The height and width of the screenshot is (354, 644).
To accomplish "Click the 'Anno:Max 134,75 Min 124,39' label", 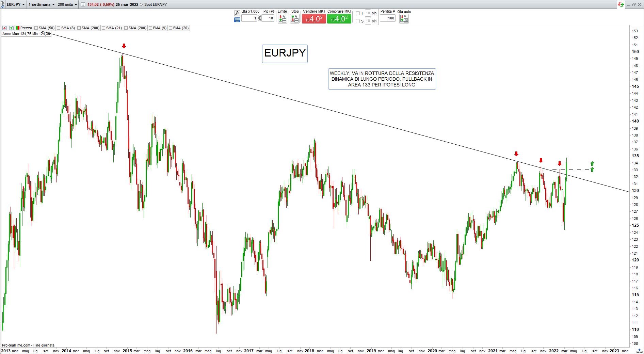I will [26, 34].
